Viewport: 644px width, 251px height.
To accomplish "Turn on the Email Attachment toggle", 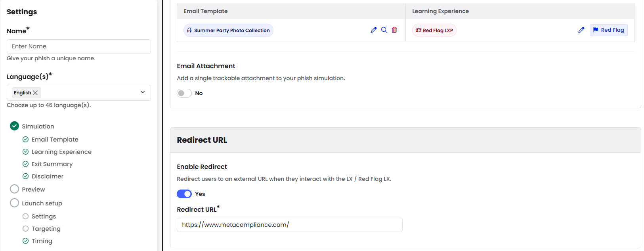I will [184, 93].
